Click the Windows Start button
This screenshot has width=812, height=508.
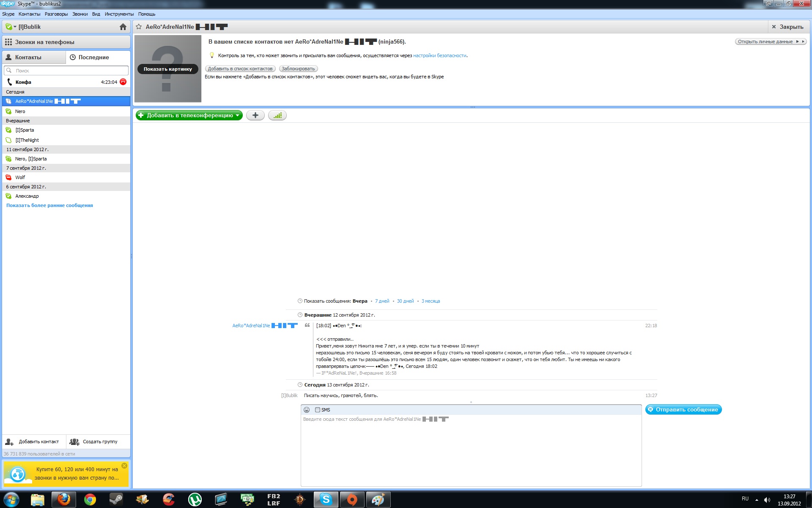click(x=11, y=500)
